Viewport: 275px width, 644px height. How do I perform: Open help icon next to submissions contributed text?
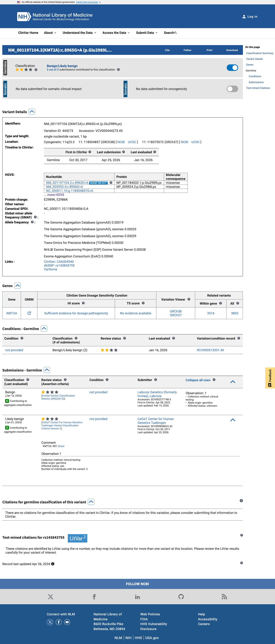(118, 70)
